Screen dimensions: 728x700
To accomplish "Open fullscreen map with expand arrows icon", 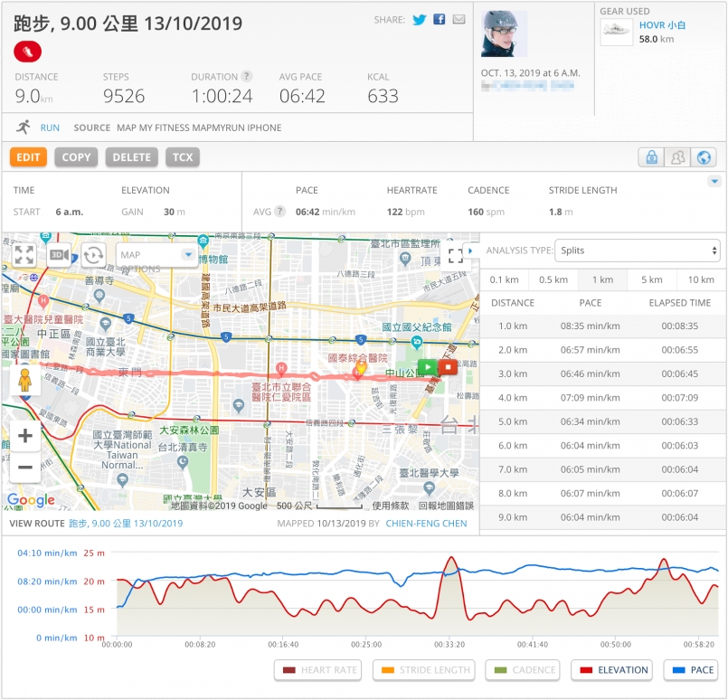I will tap(24, 255).
